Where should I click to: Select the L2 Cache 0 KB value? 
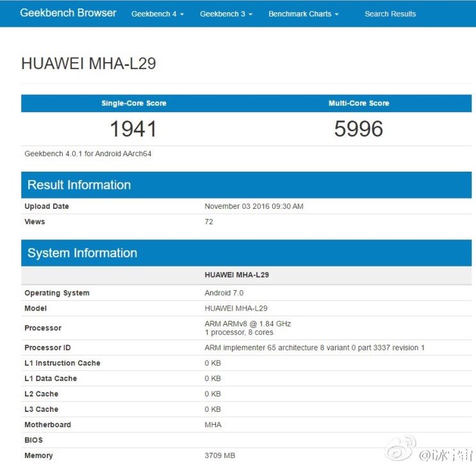tap(213, 394)
